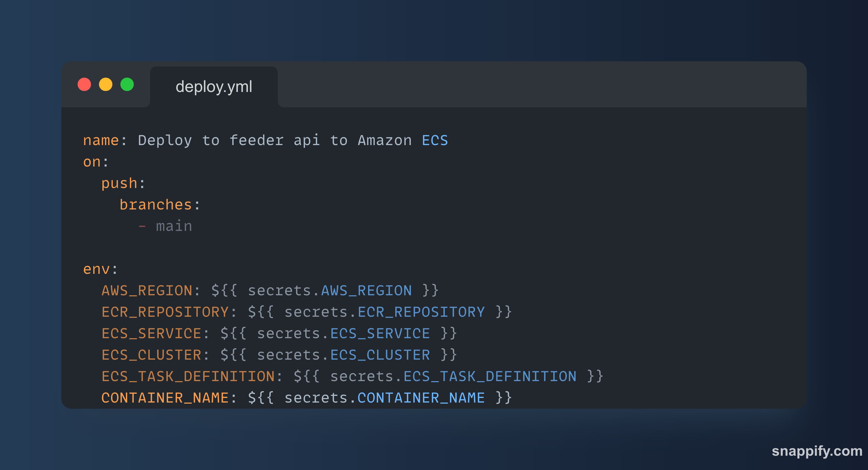Click the 'name' key in the first line
Image resolution: width=868 pixels, height=470 pixels.
[101, 140]
